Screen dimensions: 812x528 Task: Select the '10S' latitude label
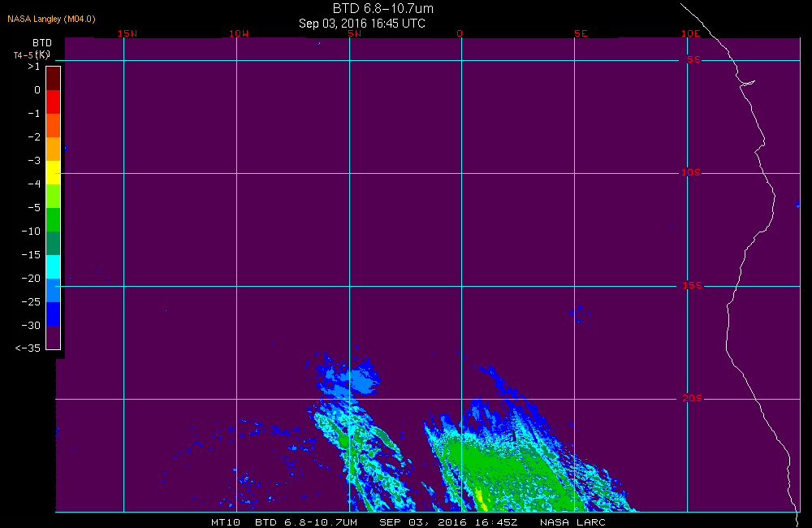[x=690, y=172]
